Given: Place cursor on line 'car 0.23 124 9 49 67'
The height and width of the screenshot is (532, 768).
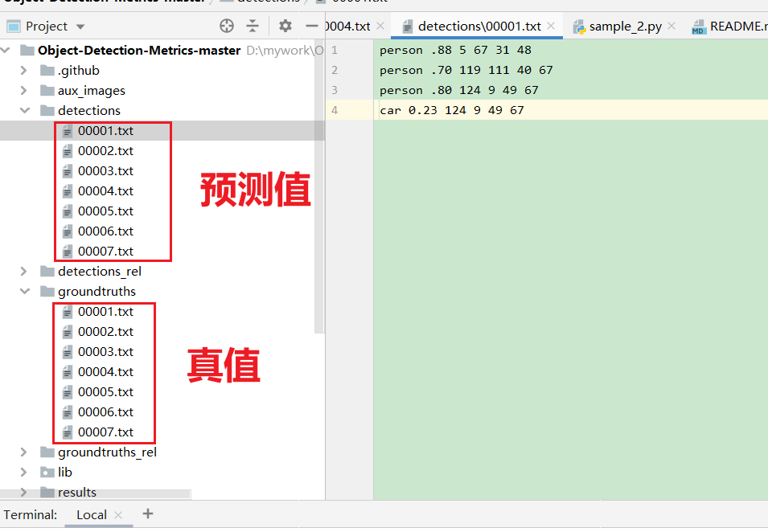Looking at the screenshot, I should coord(452,110).
